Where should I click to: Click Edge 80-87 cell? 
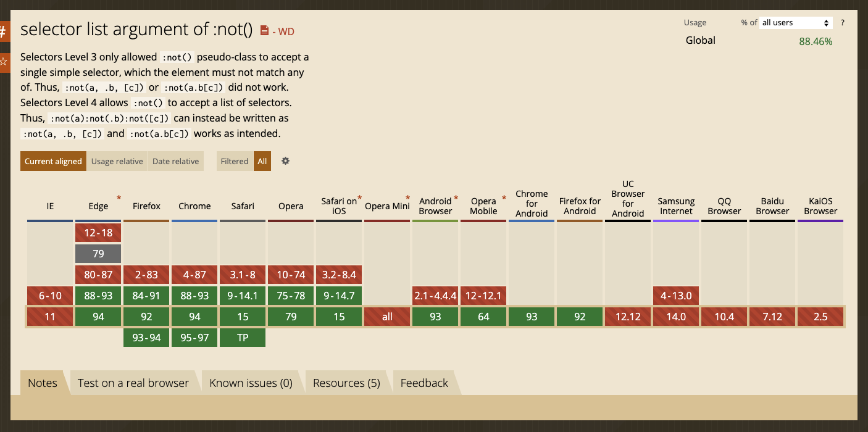click(98, 275)
